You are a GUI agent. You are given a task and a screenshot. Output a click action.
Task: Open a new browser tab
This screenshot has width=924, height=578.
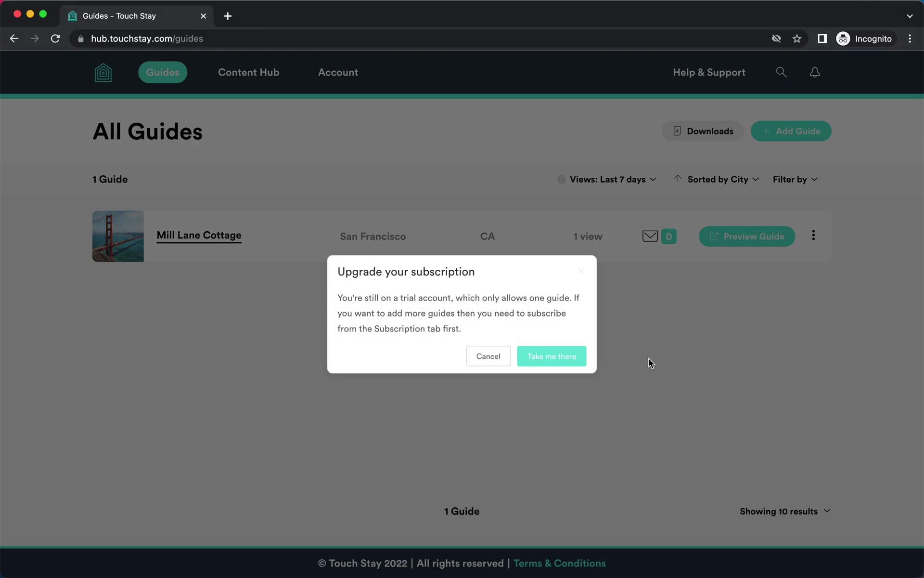tap(228, 16)
